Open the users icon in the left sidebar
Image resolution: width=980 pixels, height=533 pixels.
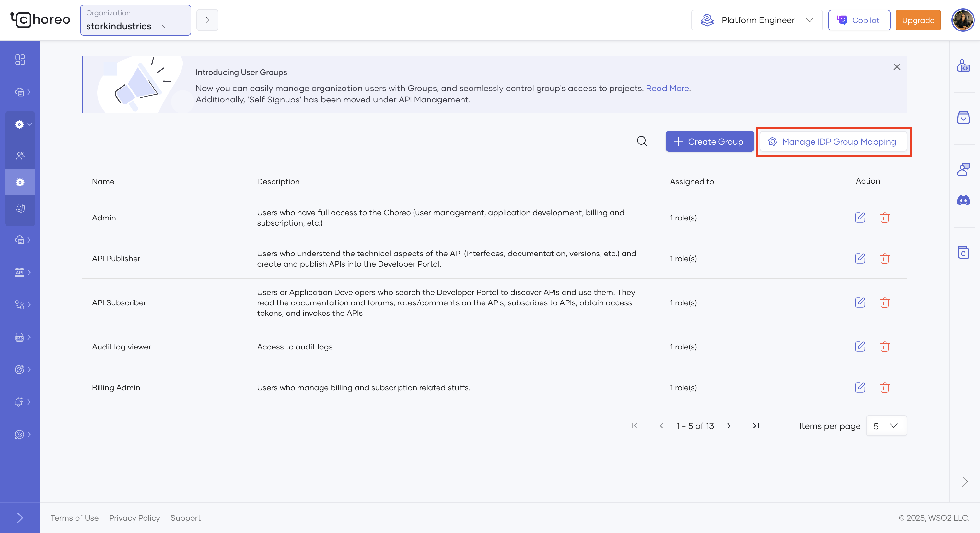(20, 156)
